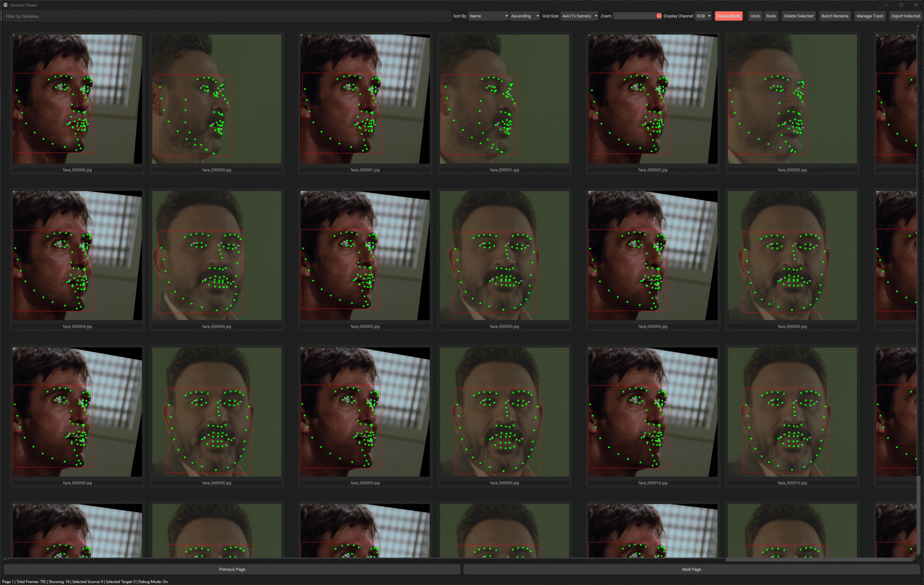Go to Previous Page
The width and height of the screenshot is (924, 585).
(x=232, y=569)
